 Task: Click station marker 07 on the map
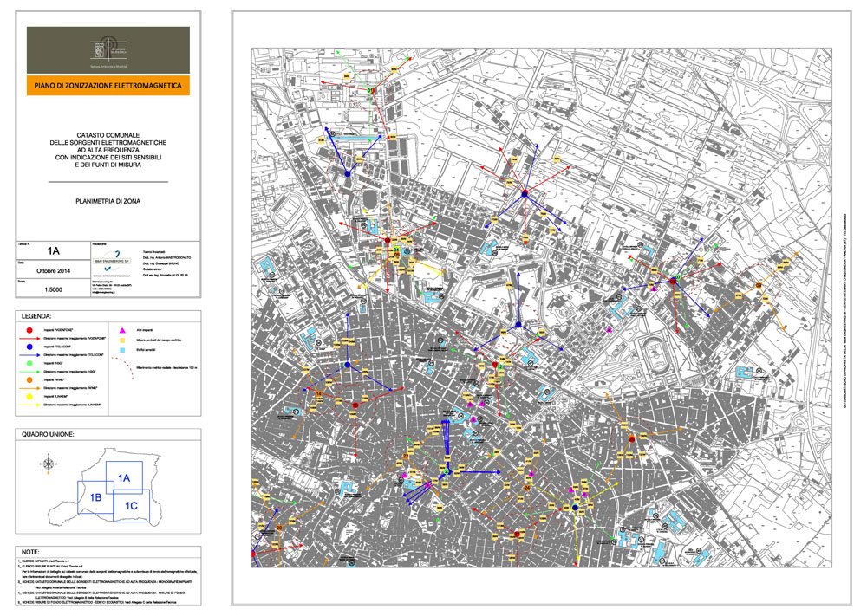(x=678, y=276)
